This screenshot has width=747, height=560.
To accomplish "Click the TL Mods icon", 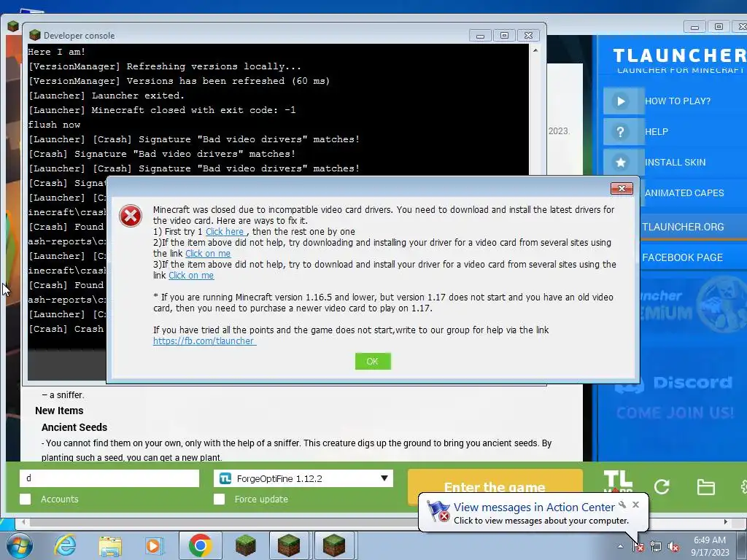I will tap(618, 481).
